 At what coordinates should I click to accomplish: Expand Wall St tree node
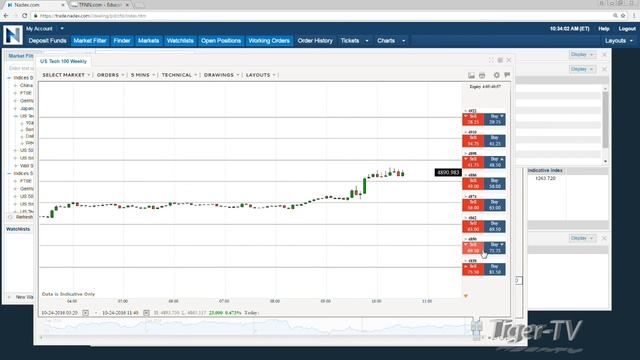tap(16, 166)
